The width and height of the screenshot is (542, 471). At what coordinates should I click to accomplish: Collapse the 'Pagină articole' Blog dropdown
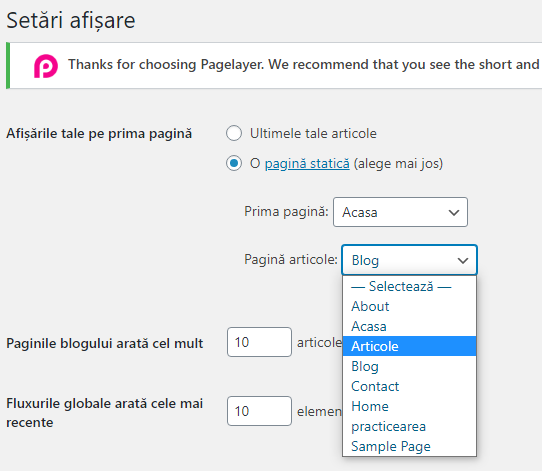point(409,260)
